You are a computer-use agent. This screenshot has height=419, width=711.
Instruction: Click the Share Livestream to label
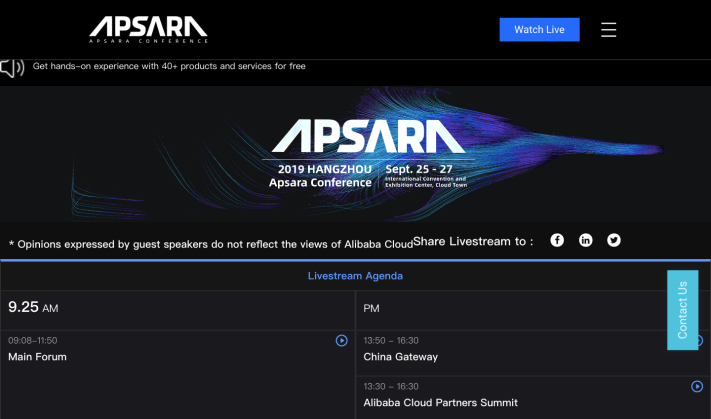coord(473,241)
